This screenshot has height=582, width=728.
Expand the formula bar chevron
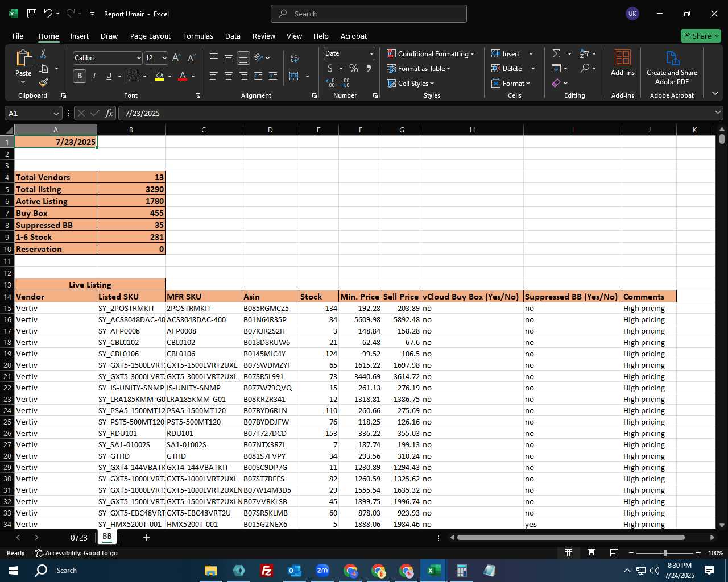pos(718,113)
